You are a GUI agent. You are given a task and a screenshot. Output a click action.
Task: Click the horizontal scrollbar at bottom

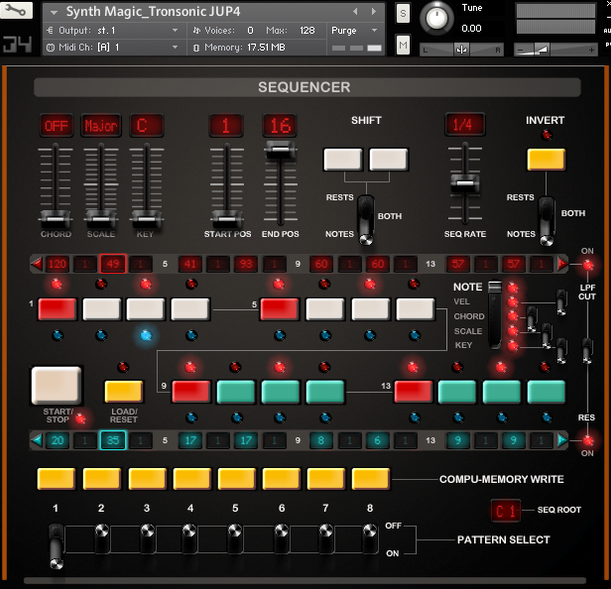[305, 581]
